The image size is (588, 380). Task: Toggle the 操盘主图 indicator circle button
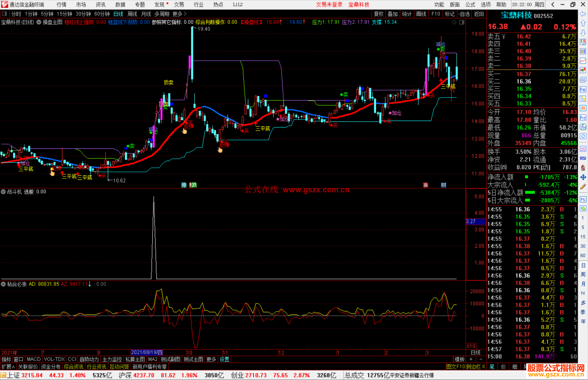point(39,22)
